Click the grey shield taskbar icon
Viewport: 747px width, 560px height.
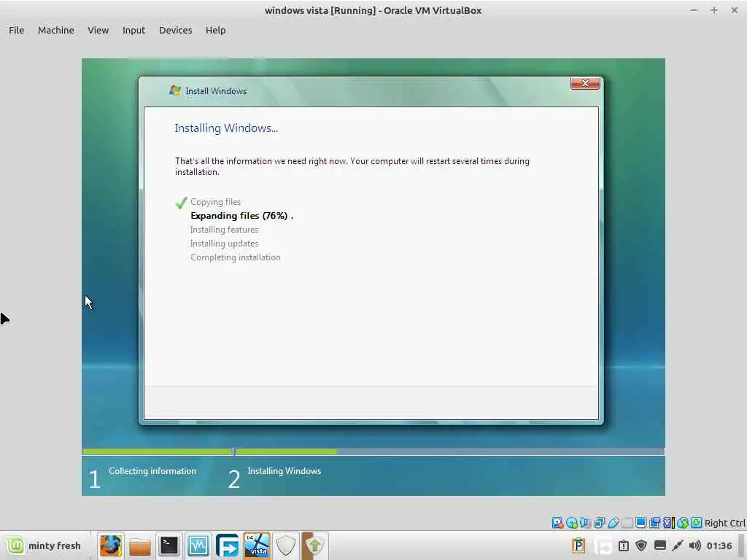pyautogui.click(x=286, y=545)
